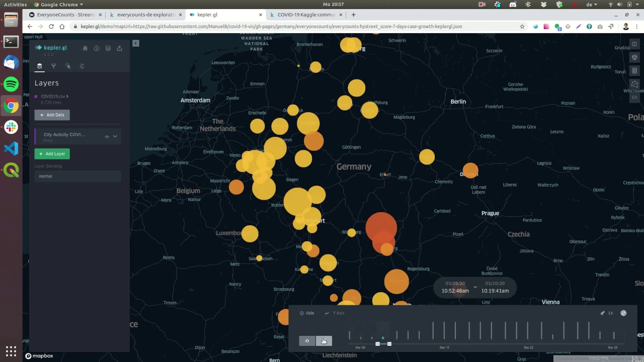Screen dimensions: 644x362
Task: Switch to the Interactions panel tab icon
Action: pyautogui.click(x=68, y=66)
